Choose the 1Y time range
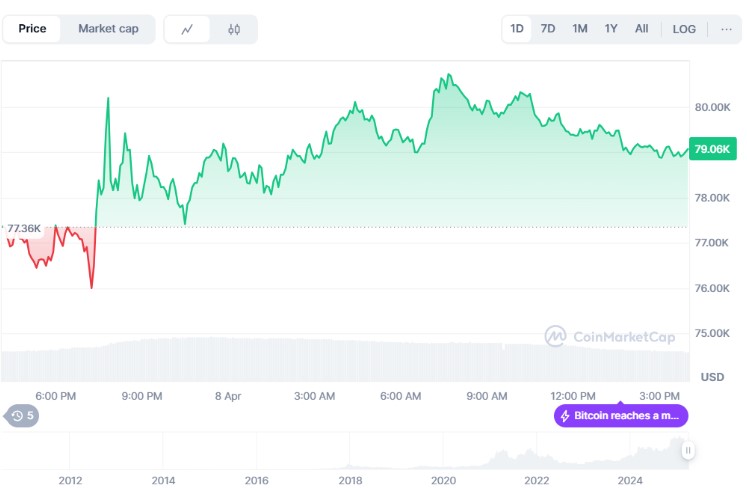This screenshot has width=747, height=488. click(x=611, y=29)
